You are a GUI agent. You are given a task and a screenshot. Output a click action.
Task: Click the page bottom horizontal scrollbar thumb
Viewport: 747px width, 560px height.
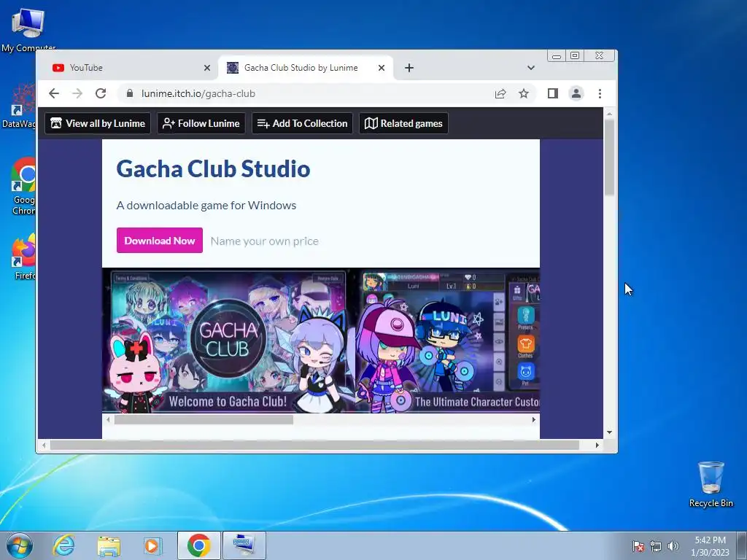coord(314,446)
